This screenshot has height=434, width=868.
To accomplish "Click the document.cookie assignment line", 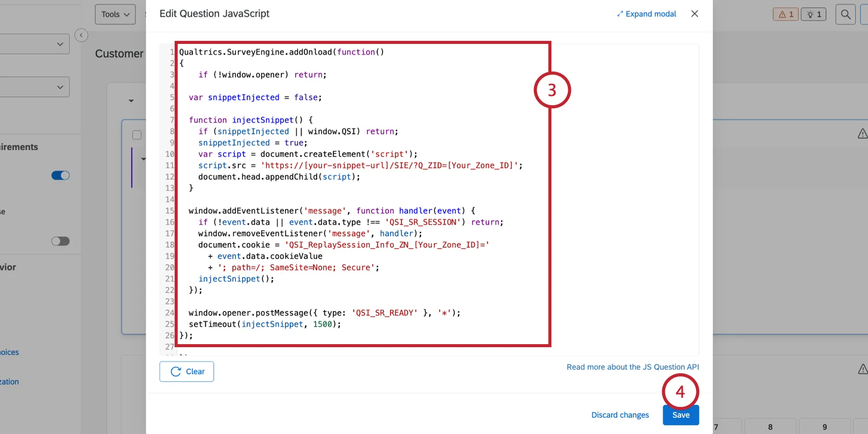I will coord(344,245).
